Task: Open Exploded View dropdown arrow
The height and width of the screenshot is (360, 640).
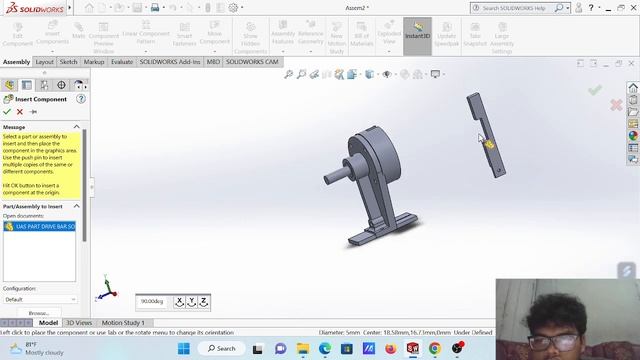Action: pos(389,52)
